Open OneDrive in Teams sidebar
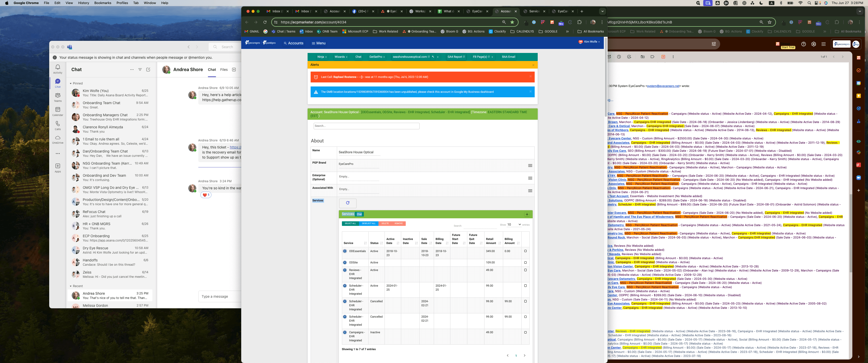The width and height of the screenshot is (868, 363). 58,140
